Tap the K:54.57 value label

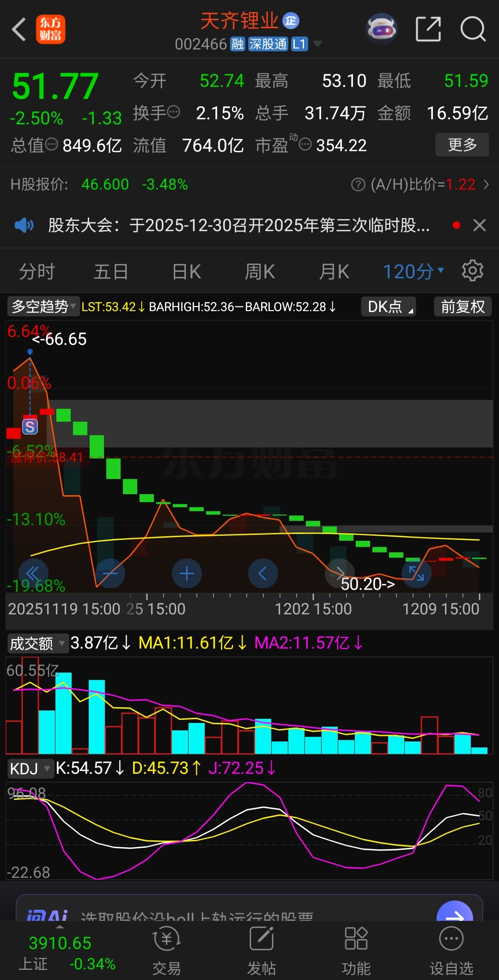point(90,768)
